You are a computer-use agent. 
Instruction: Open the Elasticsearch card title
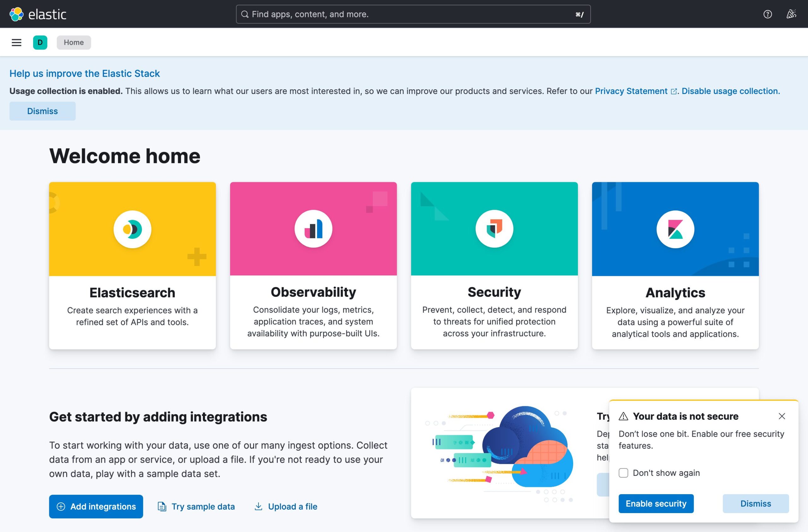(x=132, y=293)
